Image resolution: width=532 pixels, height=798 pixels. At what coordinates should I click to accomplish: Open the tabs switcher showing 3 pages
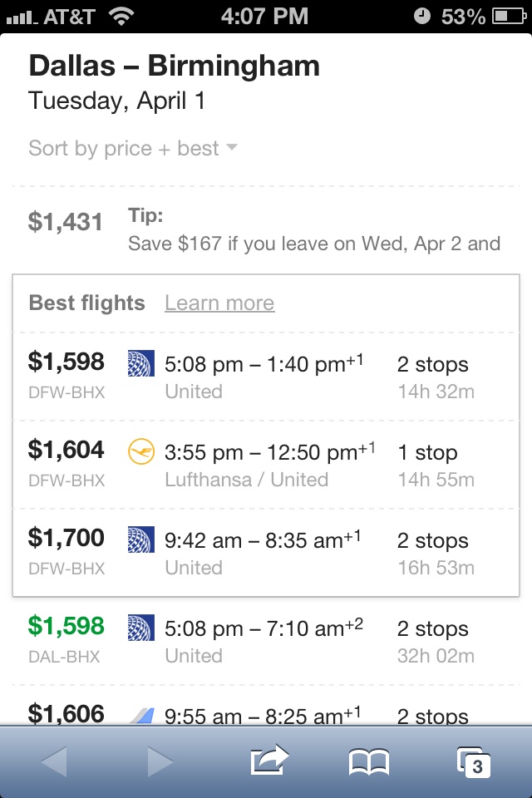pyautogui.click(x=474, y=761)
